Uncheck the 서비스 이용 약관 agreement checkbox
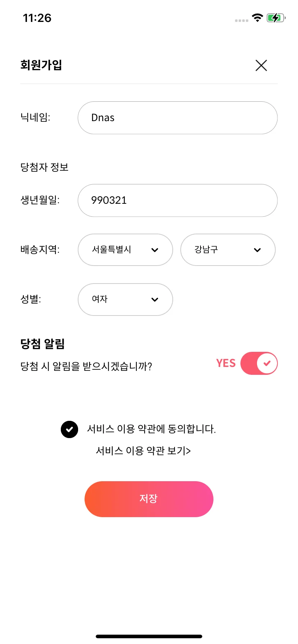This screenshot has height=644, width=298. coord(69,429)
